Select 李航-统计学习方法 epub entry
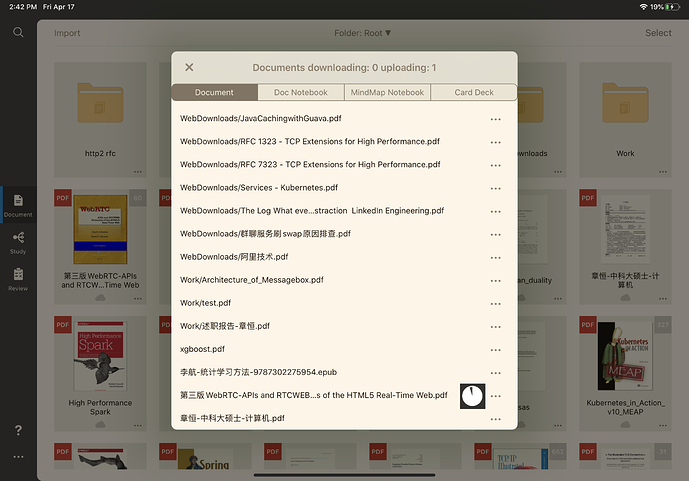The height and width of the screenshot is (481, 689). (x=258, y=372)
